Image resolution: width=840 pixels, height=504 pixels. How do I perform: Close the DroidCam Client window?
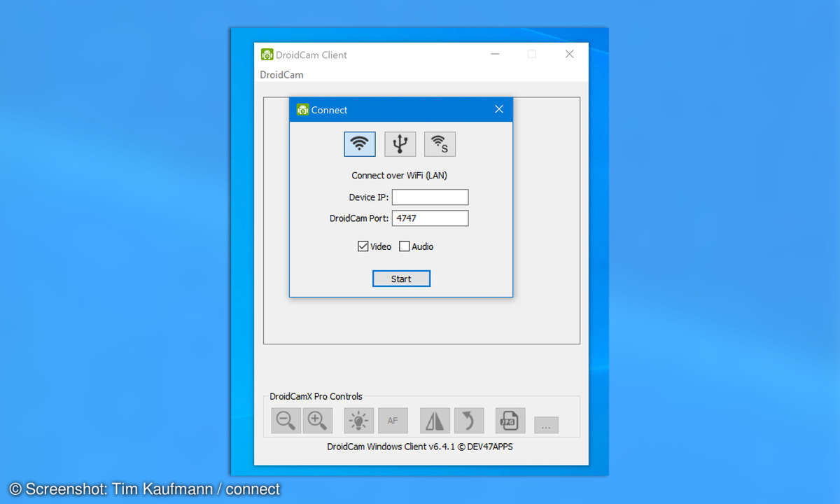(569, 54)
